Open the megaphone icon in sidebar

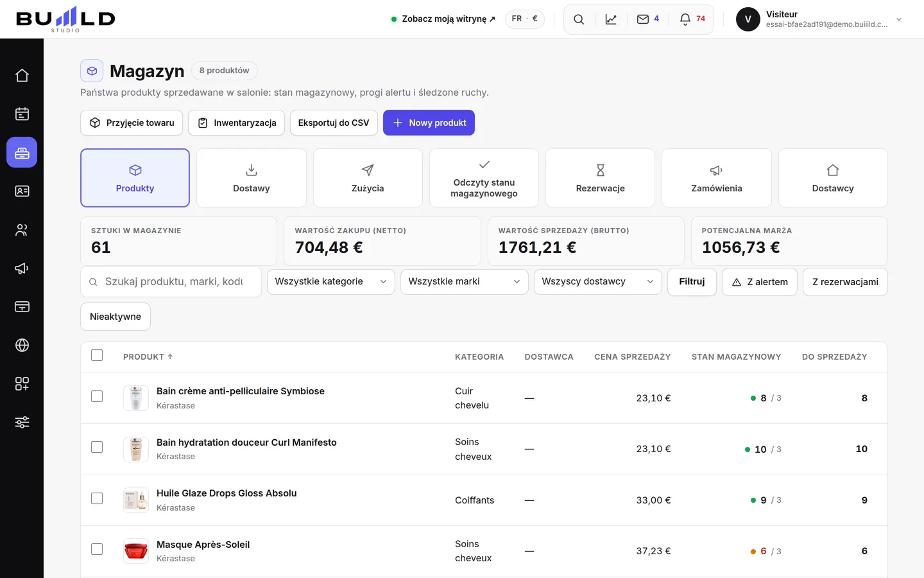point(22,268)
